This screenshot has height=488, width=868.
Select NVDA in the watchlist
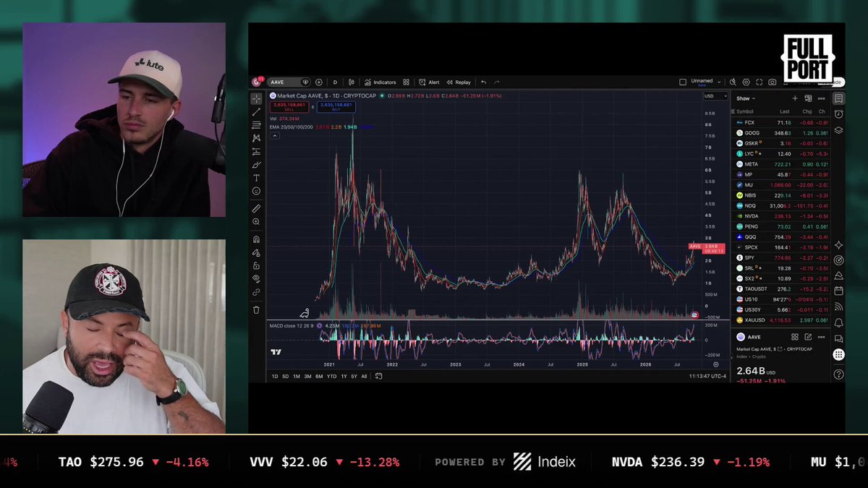point(781,216)
